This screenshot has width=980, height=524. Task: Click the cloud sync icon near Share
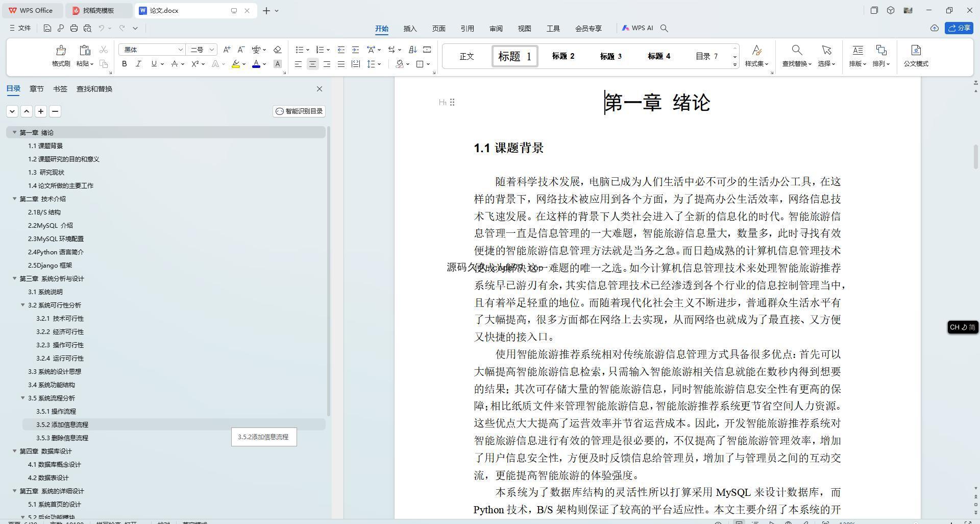[x=935, y=28]
